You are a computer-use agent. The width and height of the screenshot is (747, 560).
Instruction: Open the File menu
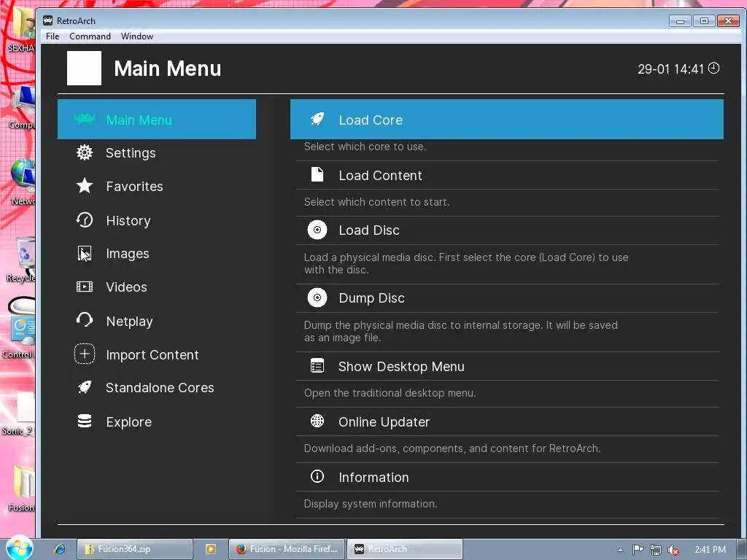53,36
